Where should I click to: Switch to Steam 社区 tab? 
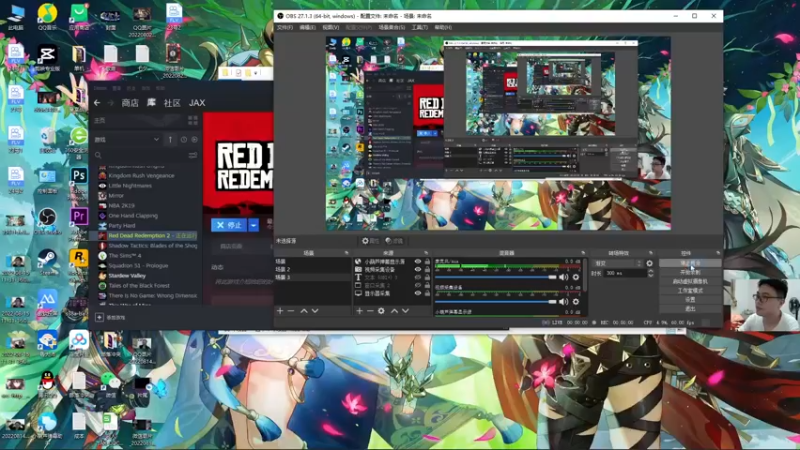click(172, 103)
